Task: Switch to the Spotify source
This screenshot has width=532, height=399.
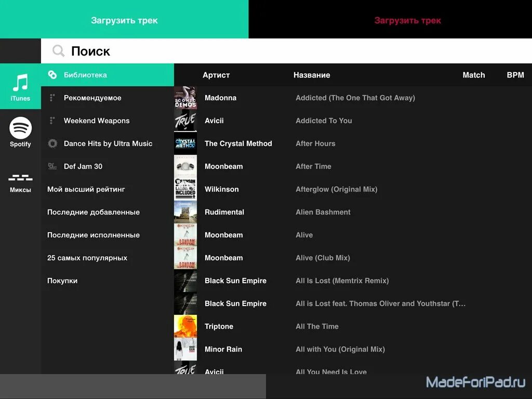Action: tap(20, 132)
